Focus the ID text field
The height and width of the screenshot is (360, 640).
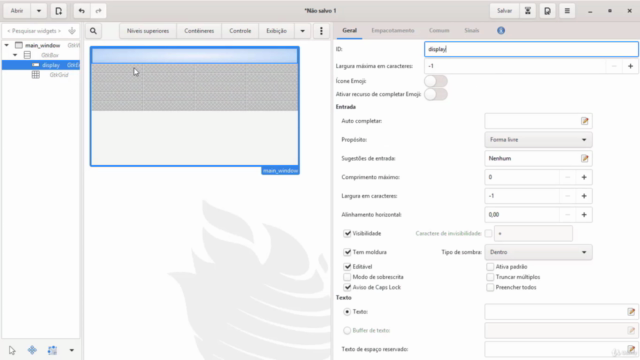coord(531,49)
